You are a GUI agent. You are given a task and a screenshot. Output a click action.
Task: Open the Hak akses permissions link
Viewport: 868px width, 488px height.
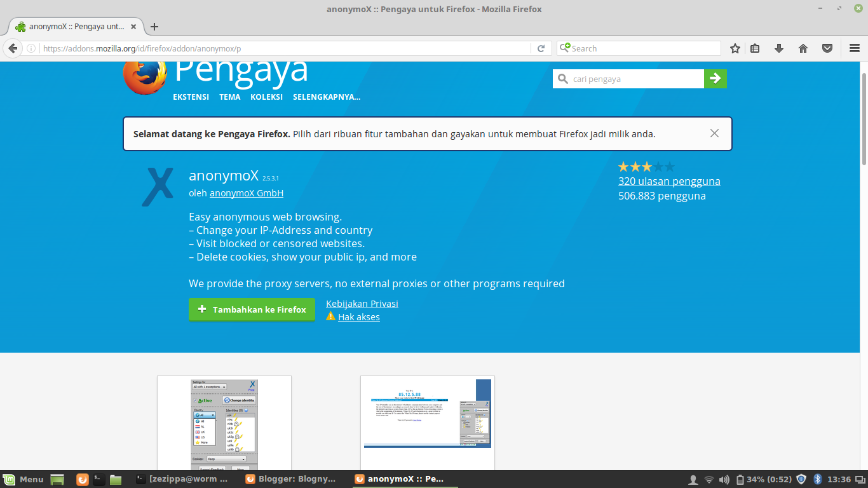(x=359, y=317)
